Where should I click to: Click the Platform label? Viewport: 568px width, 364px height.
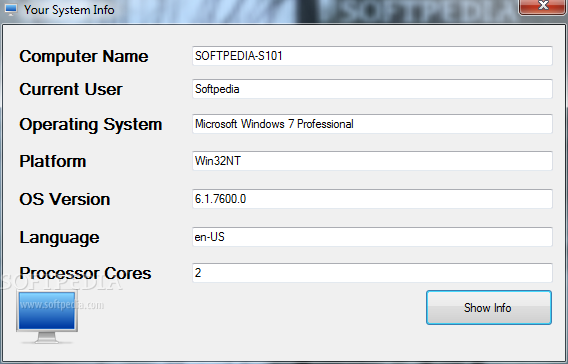click(x=53, y=161)
